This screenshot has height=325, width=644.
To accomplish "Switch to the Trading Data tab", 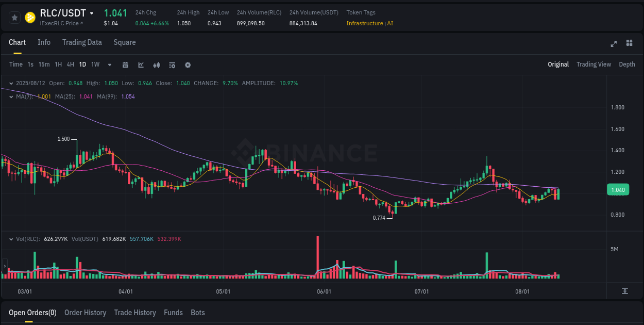I will point(82,42).
